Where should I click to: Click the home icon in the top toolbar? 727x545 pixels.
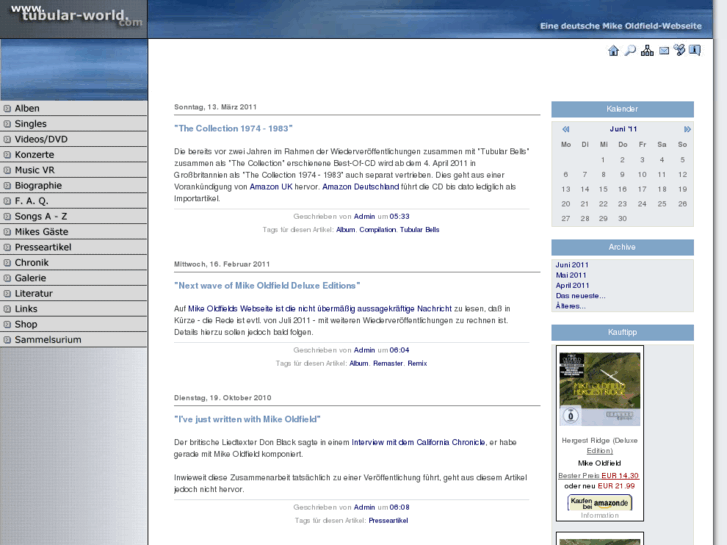tap(614, 51)
